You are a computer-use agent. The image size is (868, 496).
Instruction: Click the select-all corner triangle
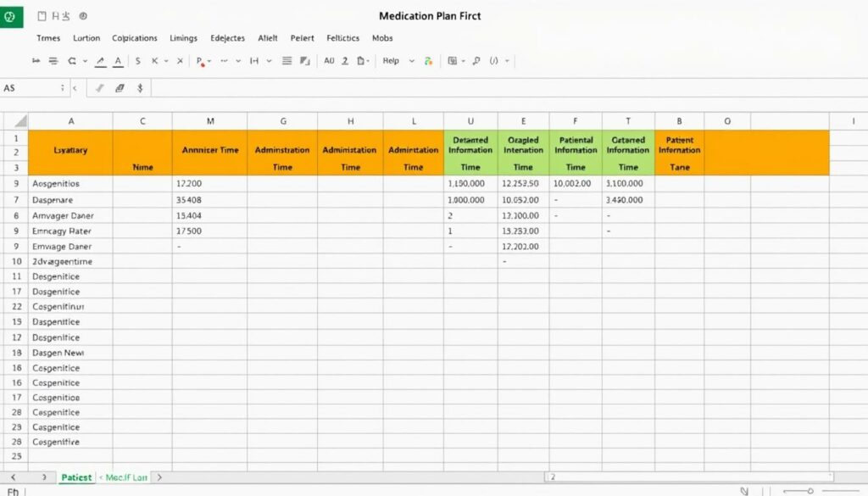[x=20, y=121]
